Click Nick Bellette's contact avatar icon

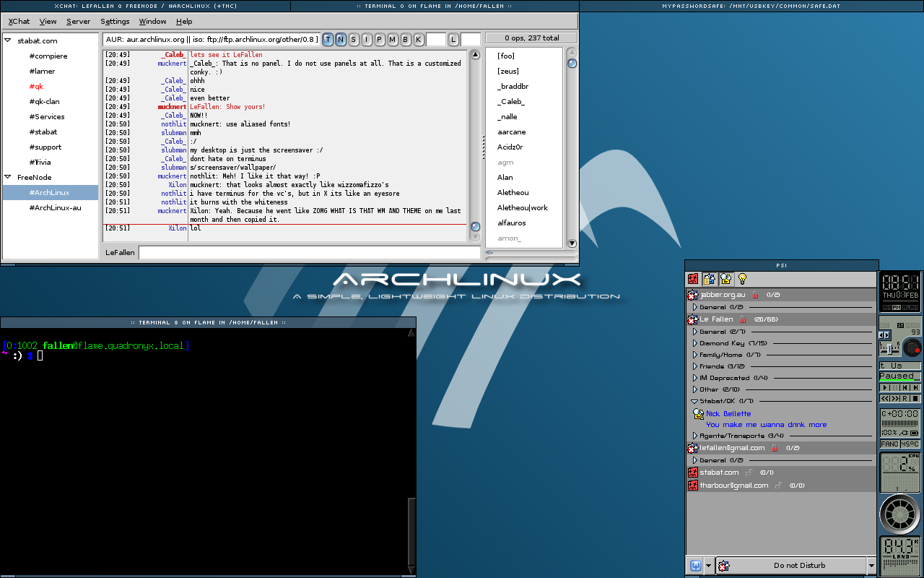pos(698,414)
